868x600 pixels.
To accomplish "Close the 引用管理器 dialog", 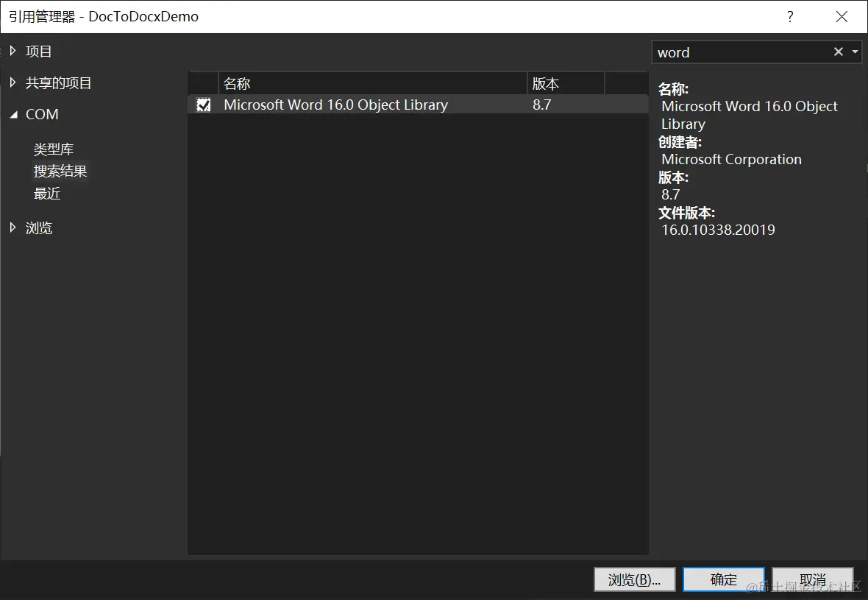I will click(x=842, y=17).
